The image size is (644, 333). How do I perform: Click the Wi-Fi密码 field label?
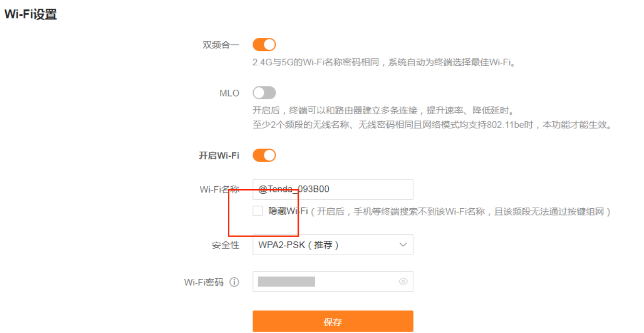[204, 282]
